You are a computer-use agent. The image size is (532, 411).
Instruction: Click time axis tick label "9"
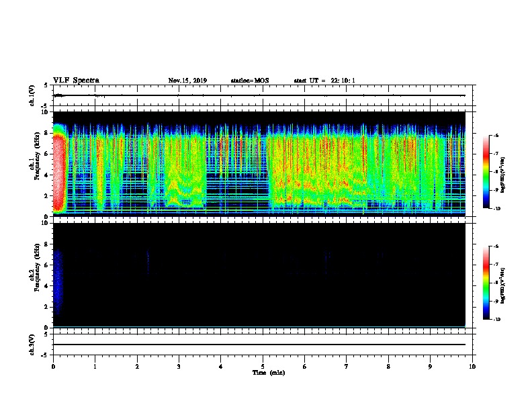point(430,367)
